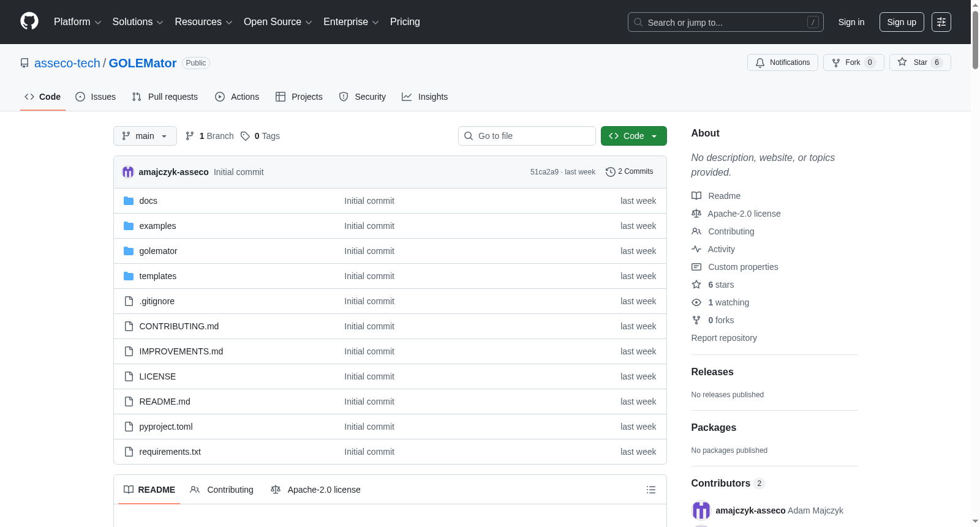Viewport: 980px width, 527px height.
Task: Focus the Go to file input
Action: click(x=527, y=136)
